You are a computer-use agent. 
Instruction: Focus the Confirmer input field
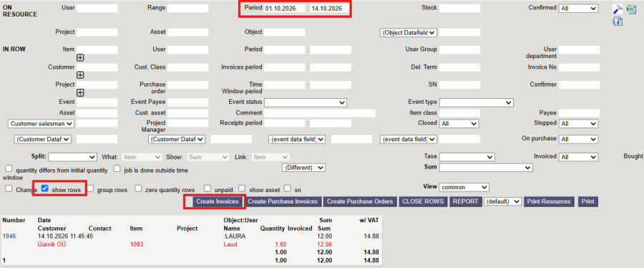[579, 85]
